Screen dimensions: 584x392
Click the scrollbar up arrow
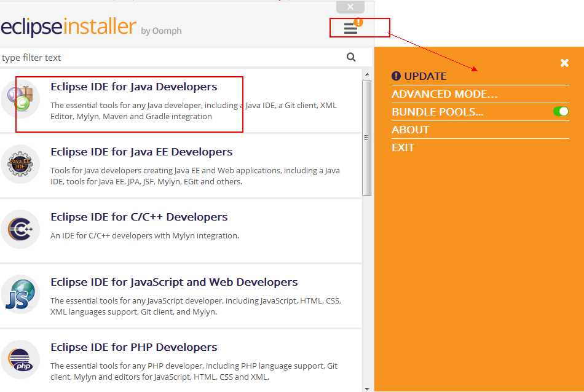click(x=367, y=74)
